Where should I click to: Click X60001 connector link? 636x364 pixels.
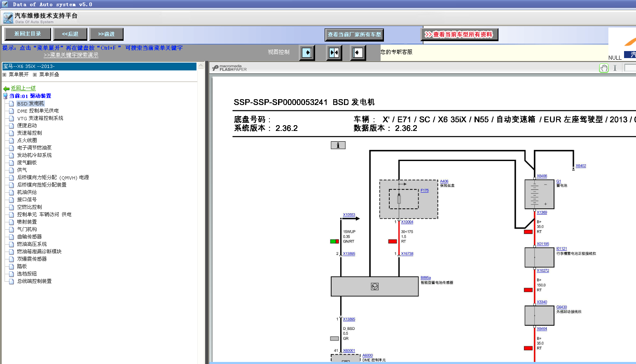click(349, 351)
